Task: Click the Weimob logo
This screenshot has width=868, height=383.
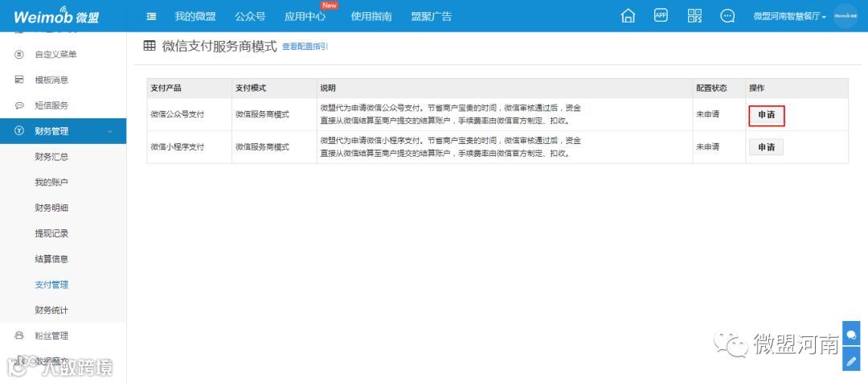Action: tap(56, 15)
